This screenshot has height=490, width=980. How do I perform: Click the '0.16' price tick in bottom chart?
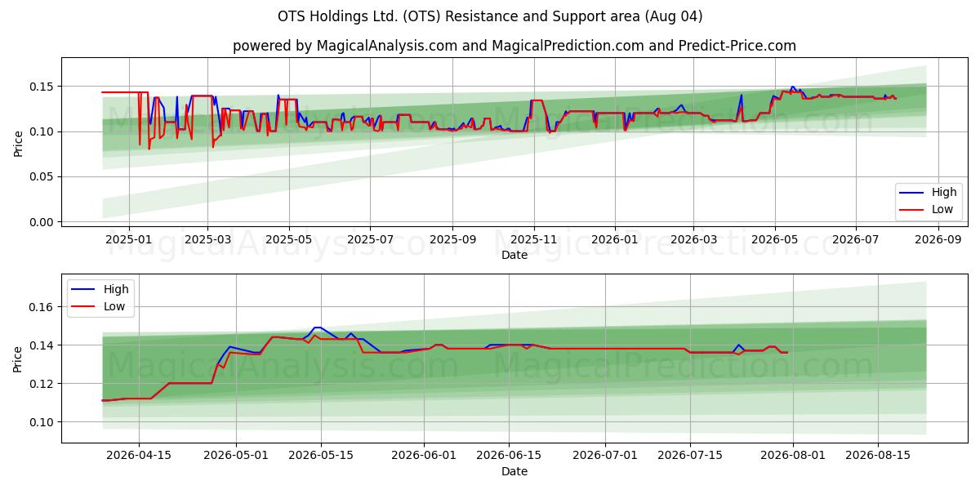pyautogui.click(x=42, y=307)
